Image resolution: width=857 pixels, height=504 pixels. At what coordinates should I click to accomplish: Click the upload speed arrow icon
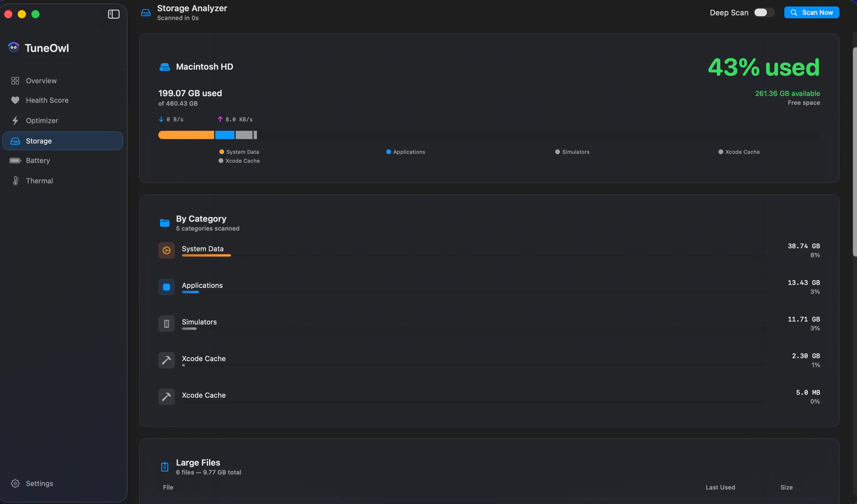click(220, 119)
